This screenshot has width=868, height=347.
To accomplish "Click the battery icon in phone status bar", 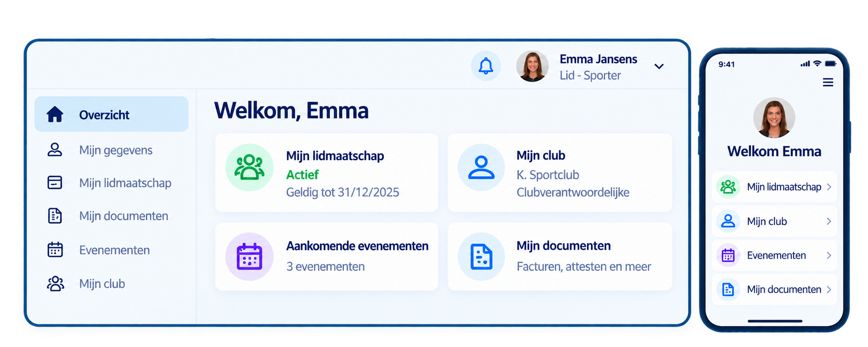I will click(x=831, y=63).
